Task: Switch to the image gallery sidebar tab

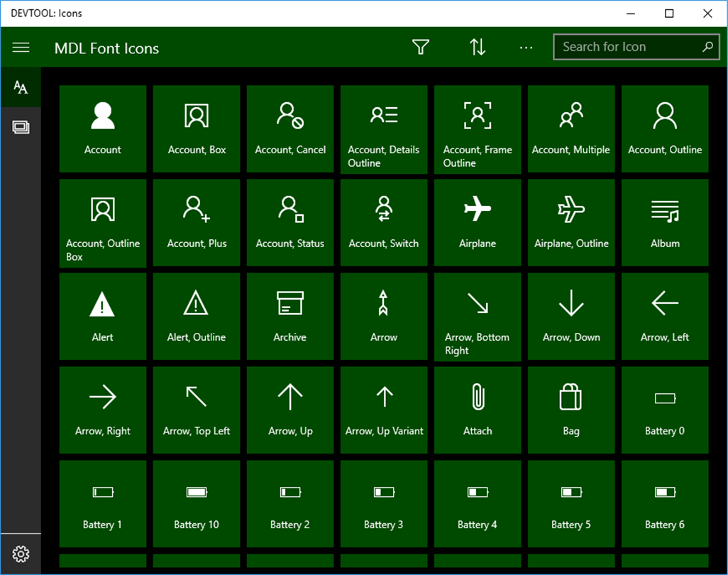Action: point(21,127)
